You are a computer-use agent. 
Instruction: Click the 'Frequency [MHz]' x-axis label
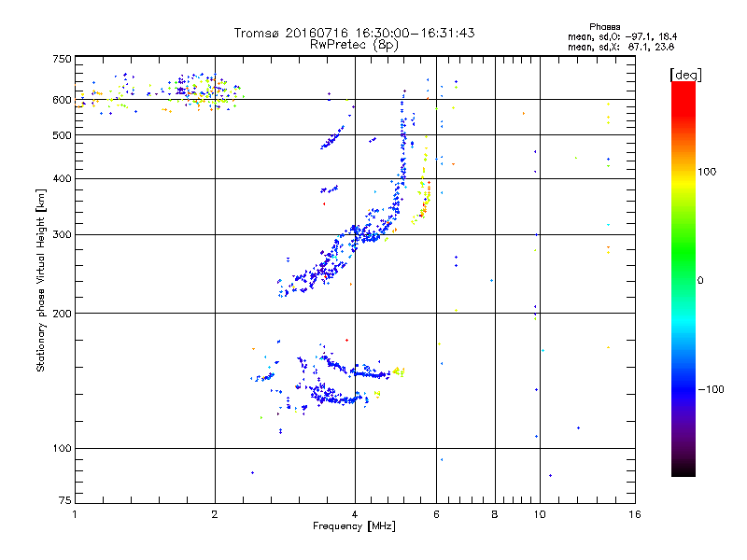[x=354, y=526]
